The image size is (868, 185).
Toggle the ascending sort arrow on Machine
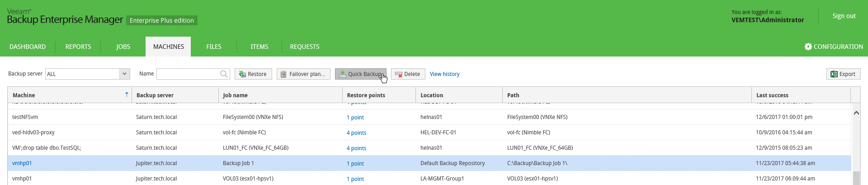(127, 95)
